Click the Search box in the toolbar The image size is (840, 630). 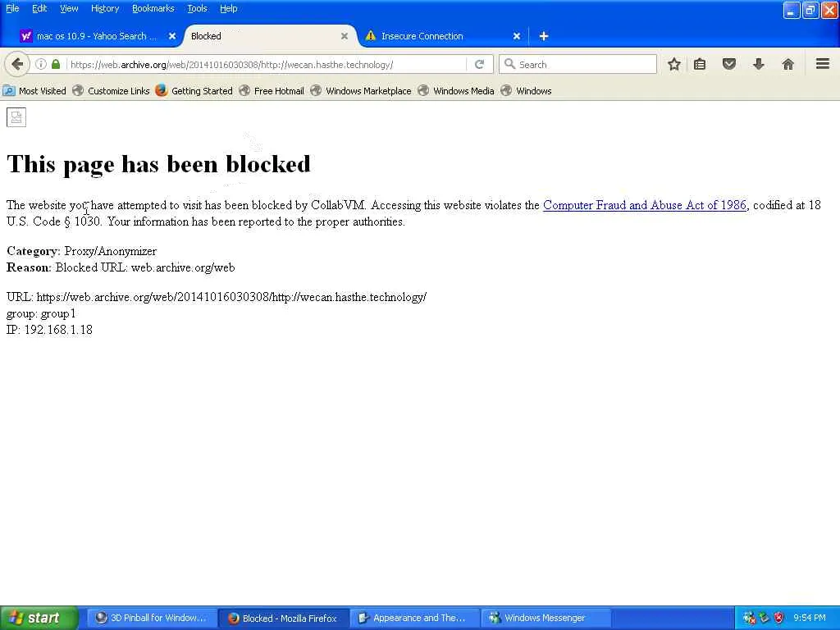[x=578, y=64]
